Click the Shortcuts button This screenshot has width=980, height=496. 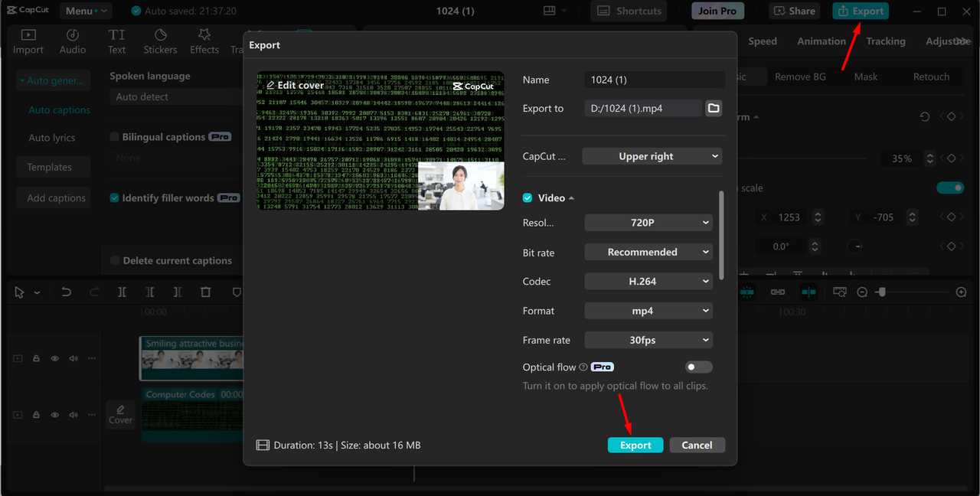(x=629, y=11)
